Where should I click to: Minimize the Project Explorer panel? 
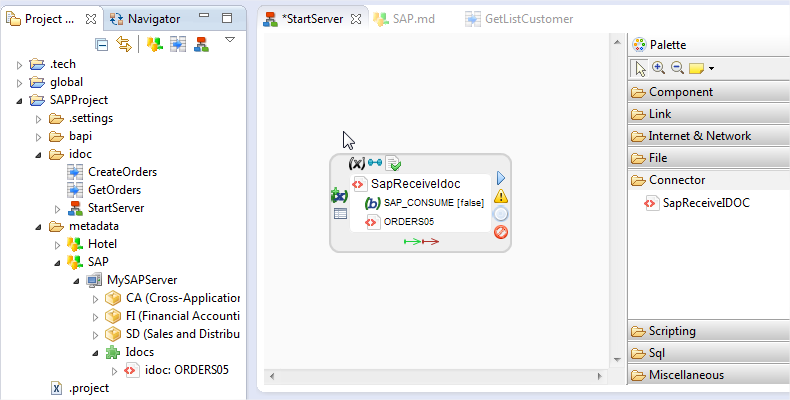tap(204, 16)
